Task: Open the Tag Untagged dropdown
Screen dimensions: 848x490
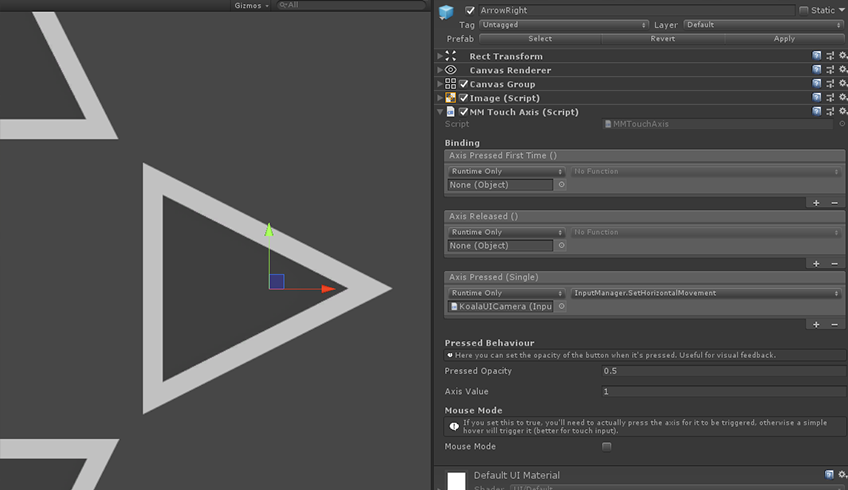Action: click(564, 25)
